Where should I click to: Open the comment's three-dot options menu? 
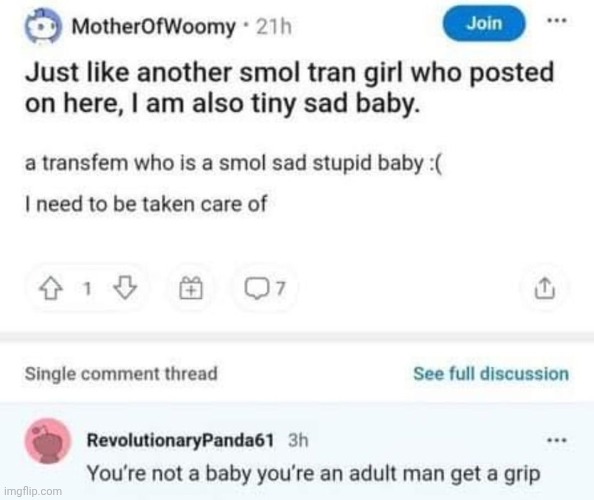(557, 441)
